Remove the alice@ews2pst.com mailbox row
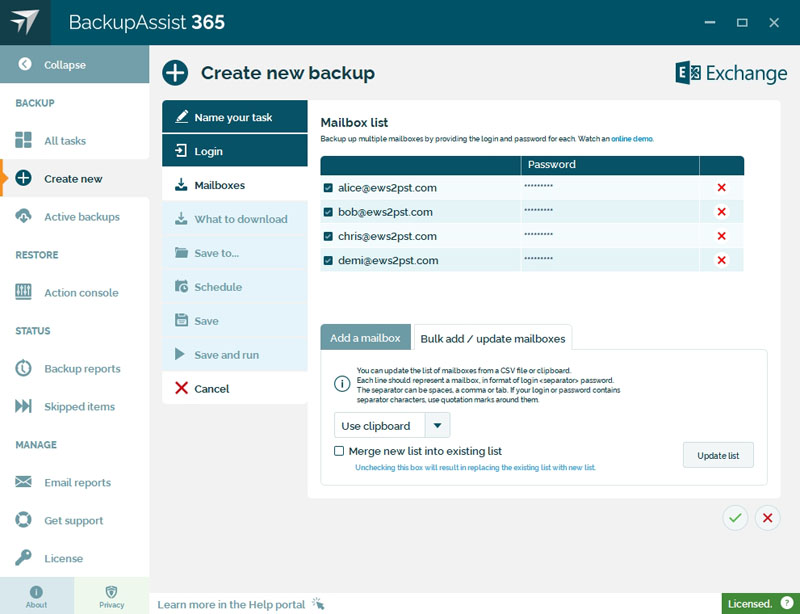 pyautogui.click(x=721, y=187)
